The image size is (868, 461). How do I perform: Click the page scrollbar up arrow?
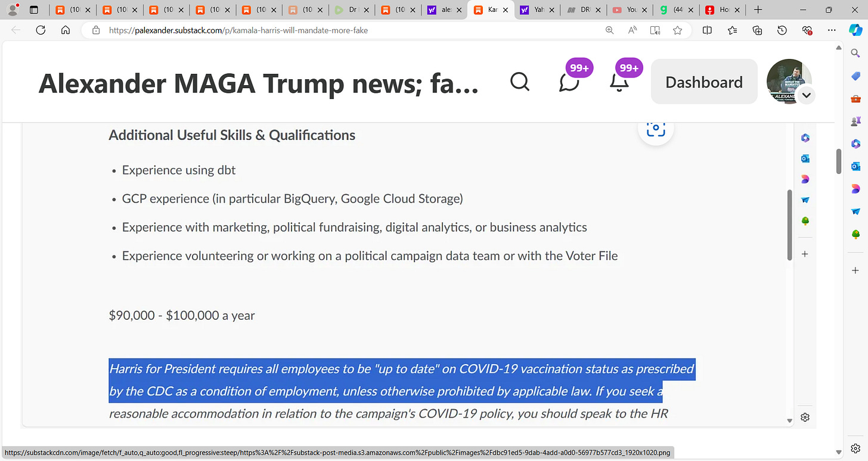(x=839, y=49)
